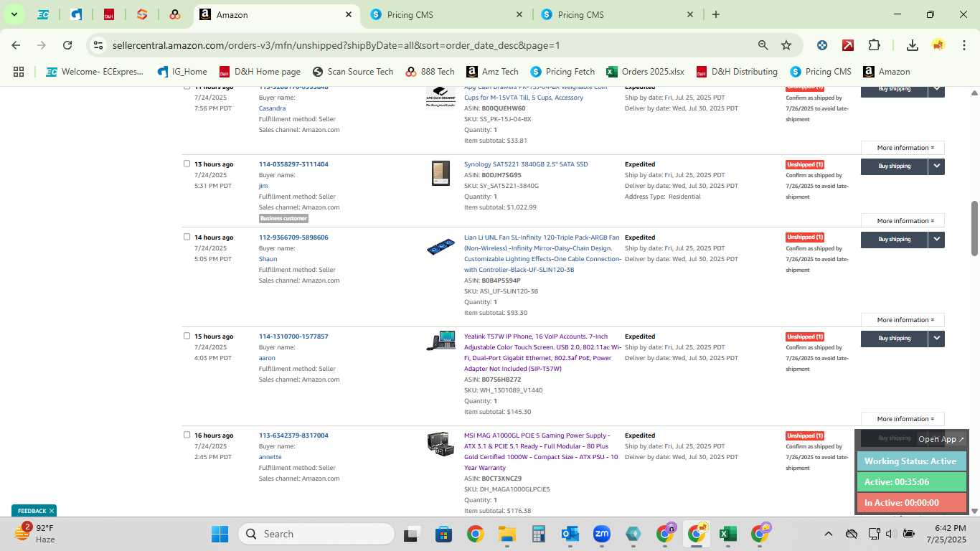Click the Synology SSD product thumbnail
The width and height of the screenshot is (980, 551).
[440, 173]
